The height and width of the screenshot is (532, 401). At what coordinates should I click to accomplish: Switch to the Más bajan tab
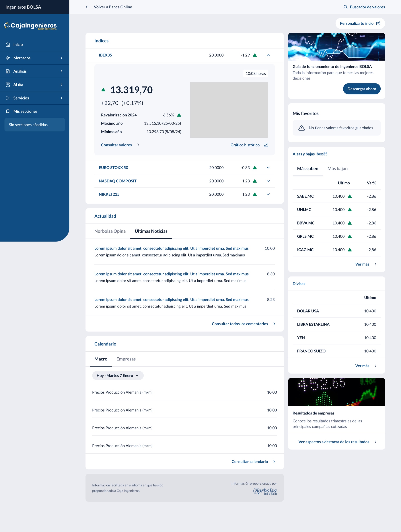tap(338, 169)
